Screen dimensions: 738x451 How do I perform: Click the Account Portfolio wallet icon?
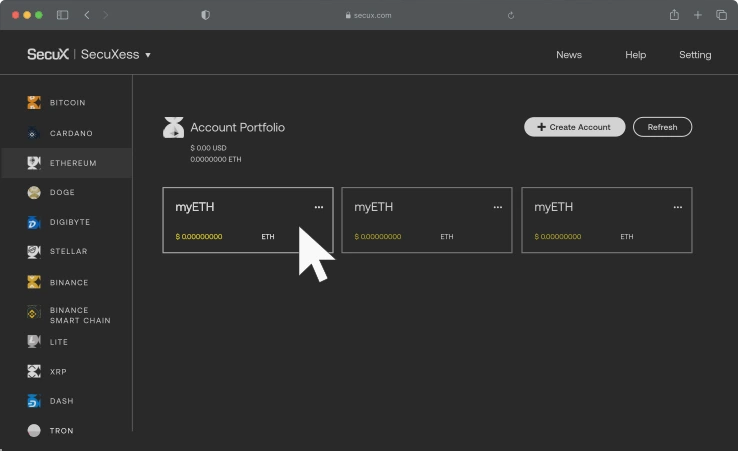tap(173, 127)
